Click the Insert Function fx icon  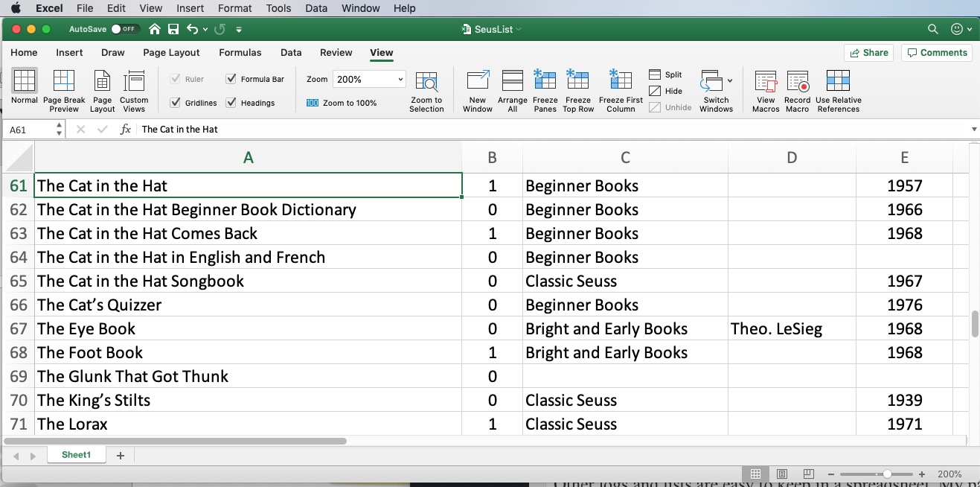tap(126, 129)
